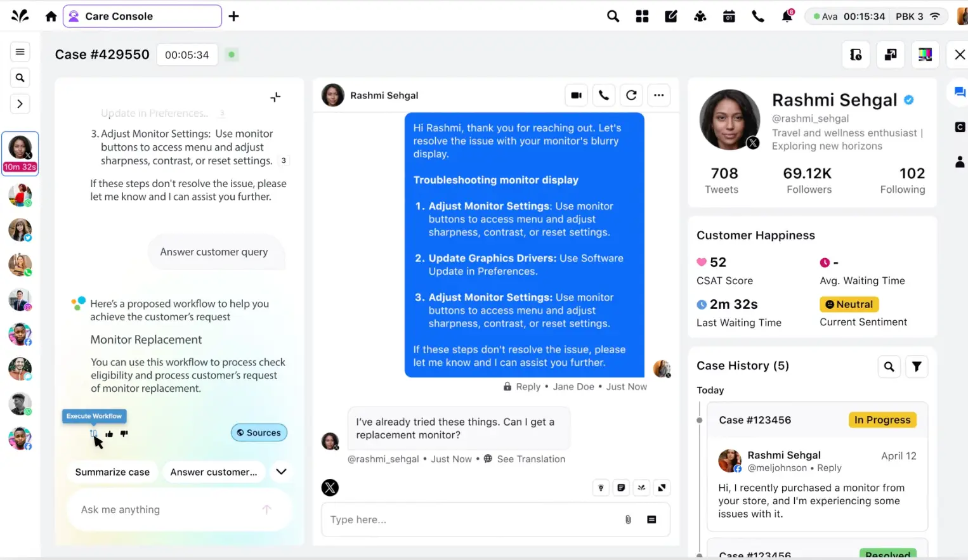Screen dimensions: 968x560
Task: View Sources for the AI response
Action: click(x=259, y=433)
